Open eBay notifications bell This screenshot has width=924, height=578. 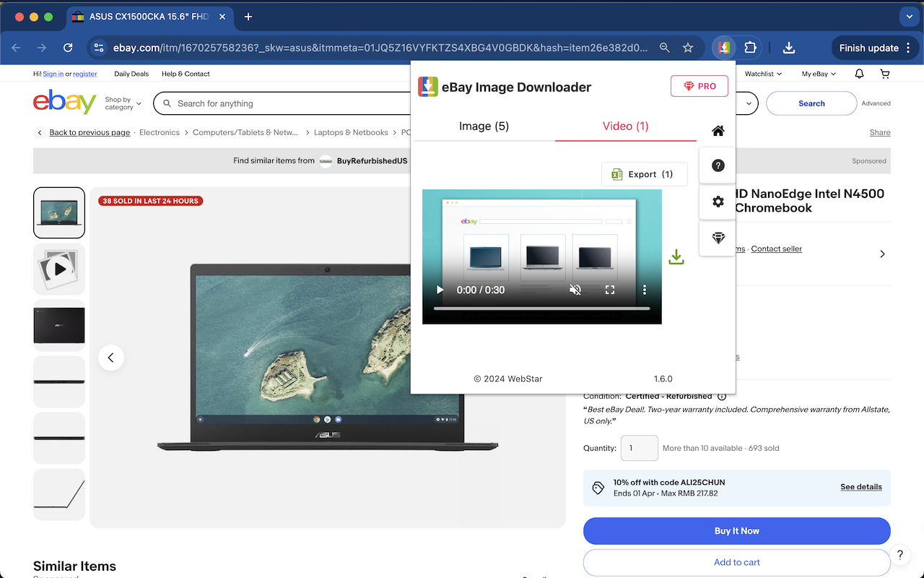pyautogui.click(x=858, y=74)
